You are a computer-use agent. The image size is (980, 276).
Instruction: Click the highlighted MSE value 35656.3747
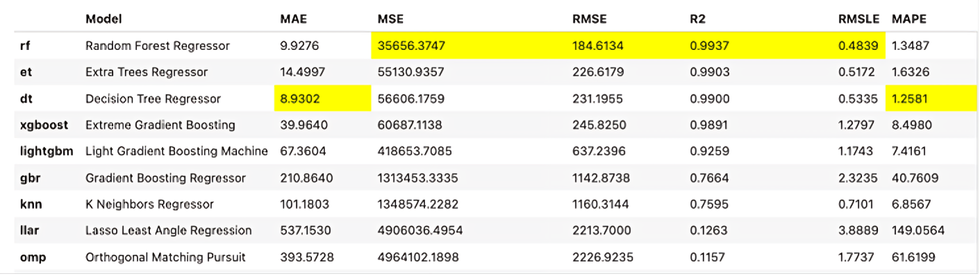point(411,46)
